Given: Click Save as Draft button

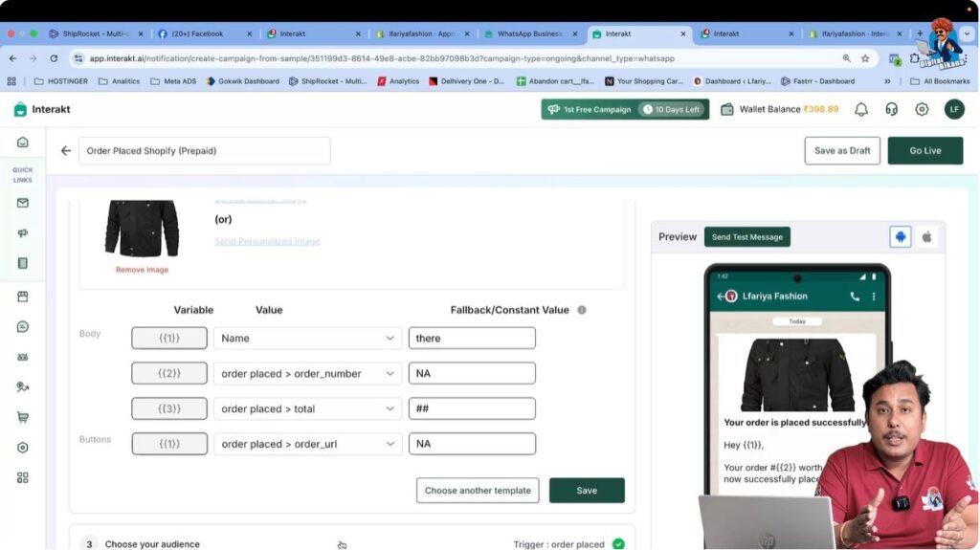Looking at the screenshot, I should tap(842, 150).
